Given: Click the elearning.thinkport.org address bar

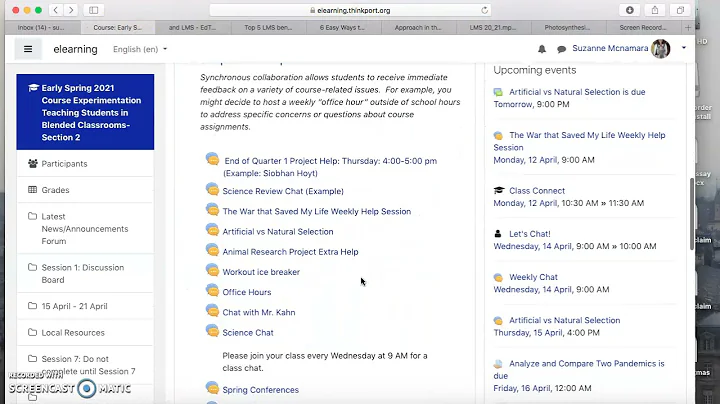Looking at the screenshot, I should pyautogui.click(x=350, y=10).
